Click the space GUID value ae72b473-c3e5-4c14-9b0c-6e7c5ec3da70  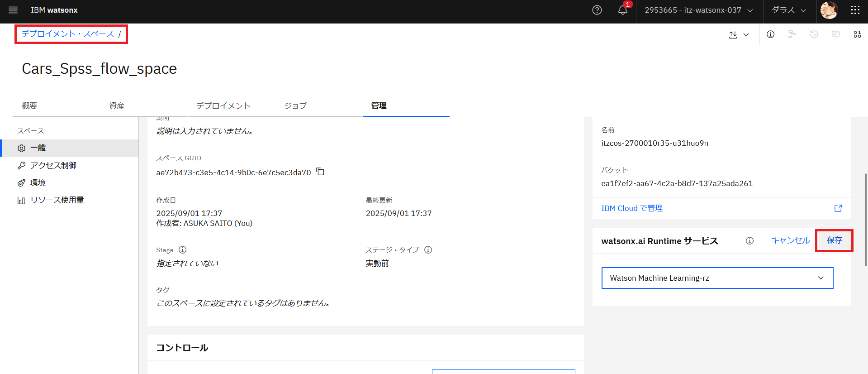click(x=233, y=173)
